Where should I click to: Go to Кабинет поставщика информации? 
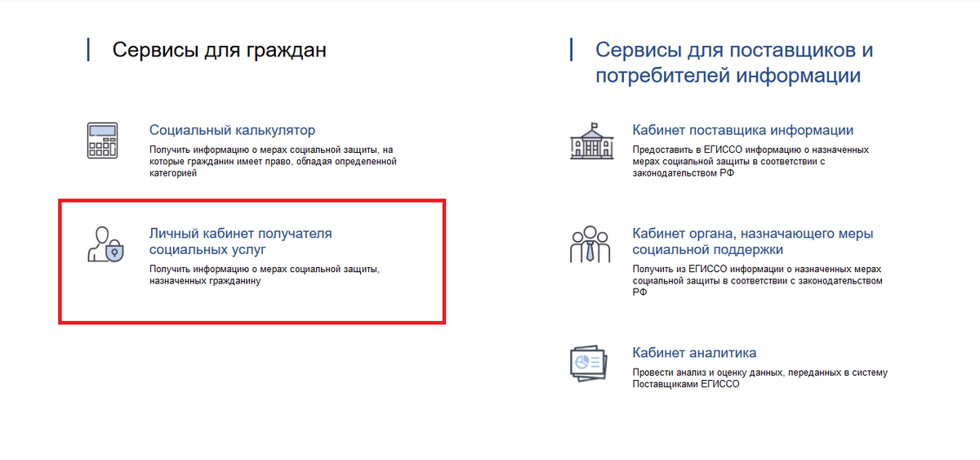(743, 130)
